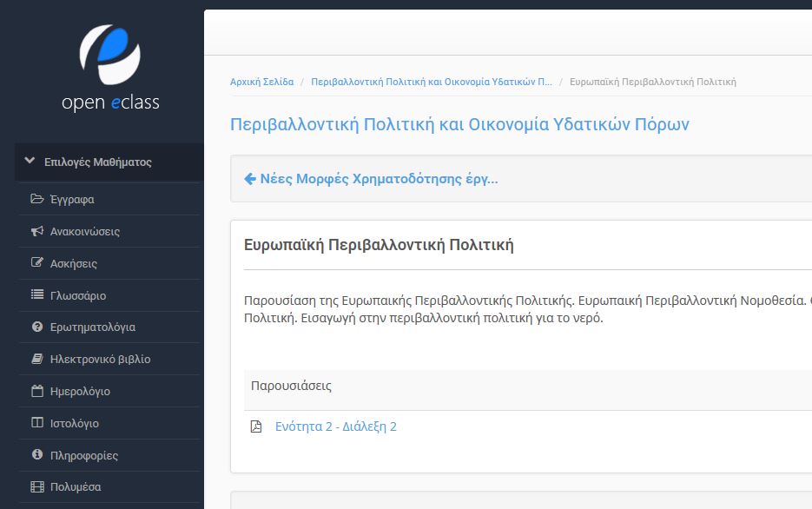This screenshot has width=812, height=509.
Task: Click the Ιστολόγιο columns icon
Action: [36, 422]
